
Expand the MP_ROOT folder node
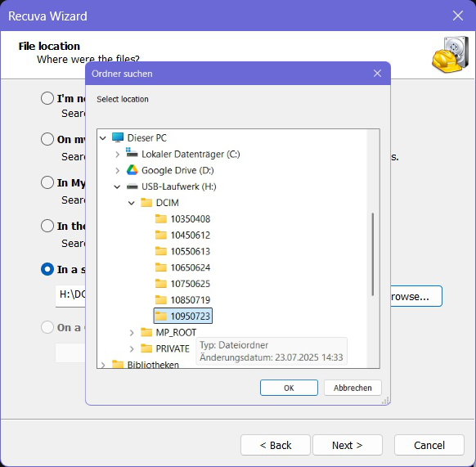tap(132, 333)
